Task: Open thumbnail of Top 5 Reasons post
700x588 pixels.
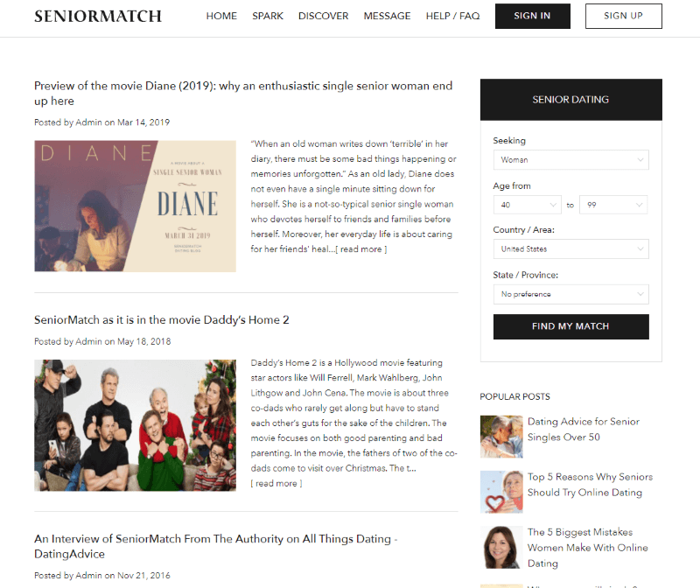Action: (501, 492)
